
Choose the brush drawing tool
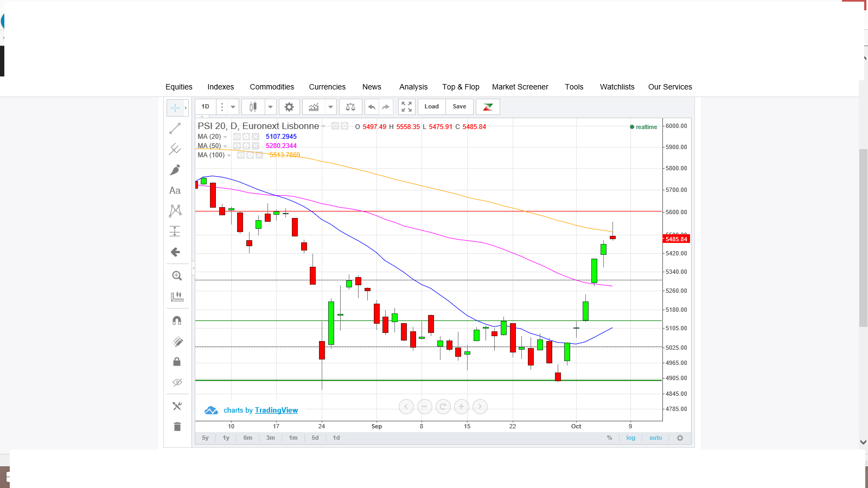point(175,170)
